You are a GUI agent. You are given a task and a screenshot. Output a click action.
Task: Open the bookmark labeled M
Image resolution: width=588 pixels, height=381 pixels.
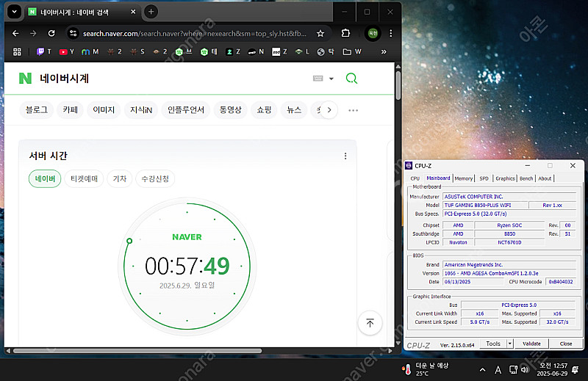(x=90, y=51)
